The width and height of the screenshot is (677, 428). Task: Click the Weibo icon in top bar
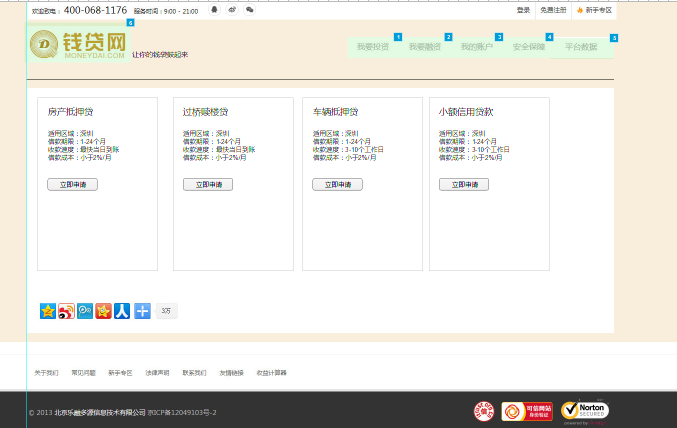pyautogui.click(x=232, y=10)
